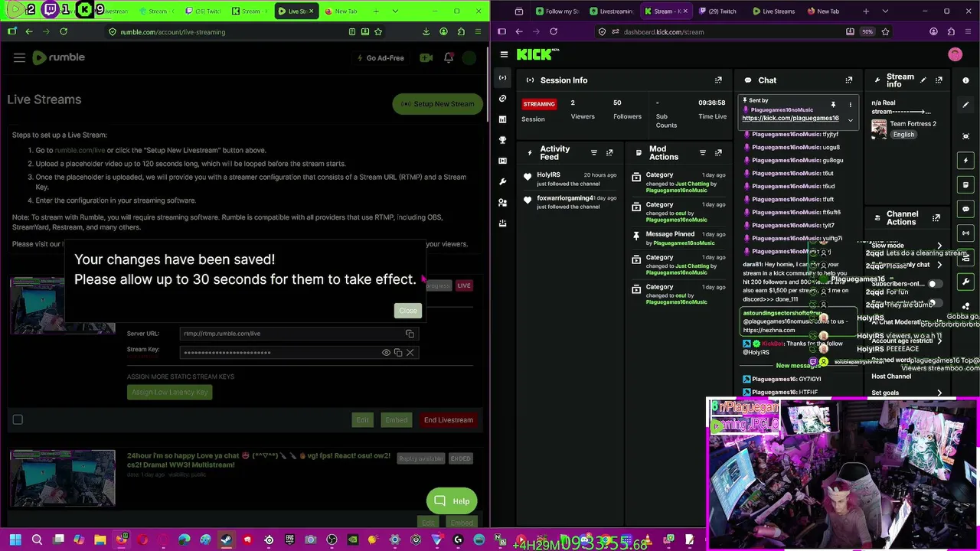Click Assign Low Latency Key button
The width and height of the screenshot is (980, 551).
coord(169,393)
